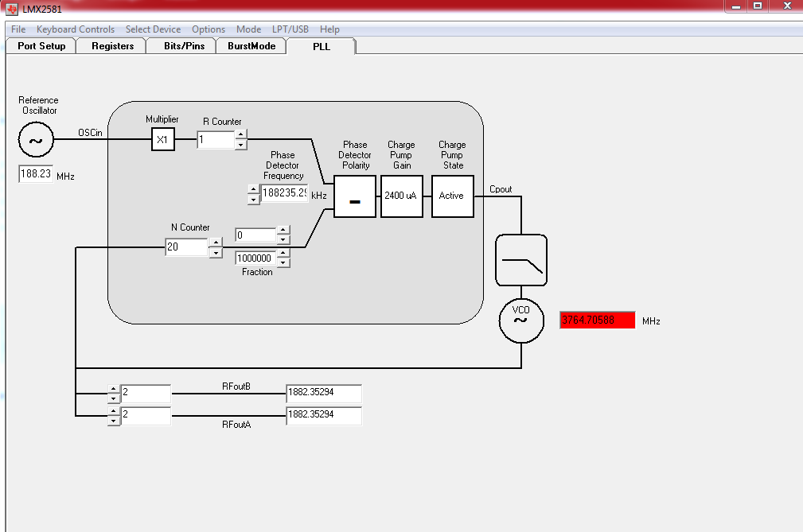The image size is (803, 532).
Task: Open the Keyboard Controls menu
Action: (76, 29)
